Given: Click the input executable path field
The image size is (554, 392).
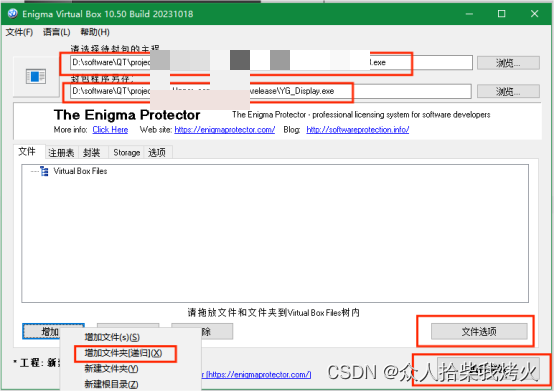Looking at the screenshot, I should tap(271, 63).
